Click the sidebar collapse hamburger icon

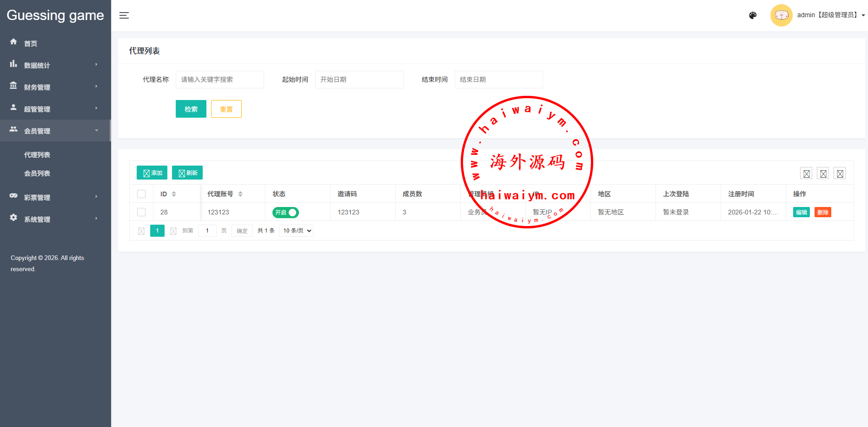pyautogui.click(x=124, y=15)
